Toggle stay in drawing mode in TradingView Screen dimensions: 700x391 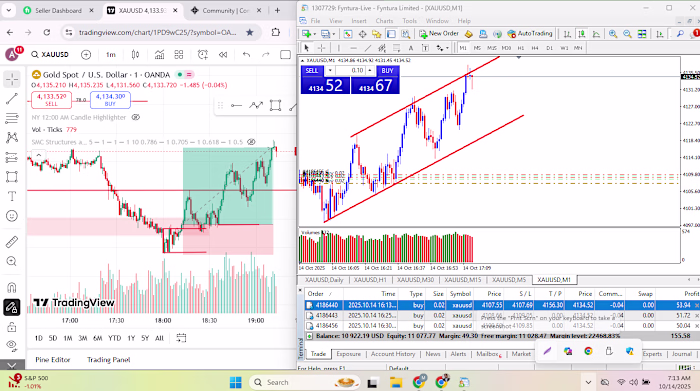point(12,307)
